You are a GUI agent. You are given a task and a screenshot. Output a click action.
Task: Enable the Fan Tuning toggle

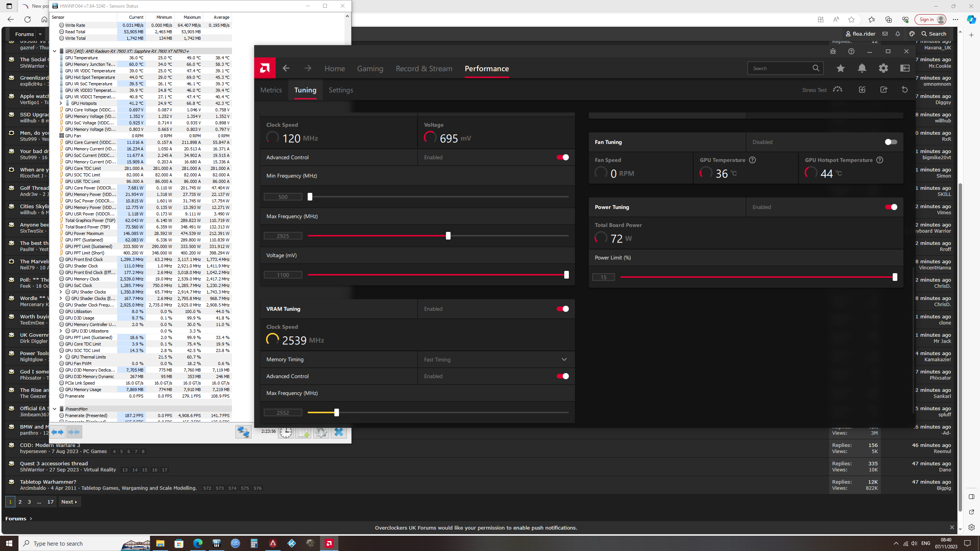point(891,142)
